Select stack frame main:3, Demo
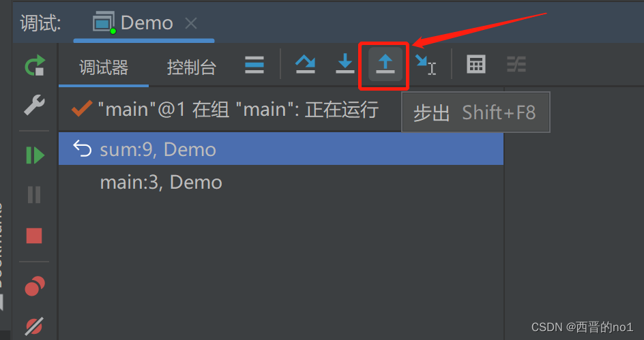 tap(281, 182)
